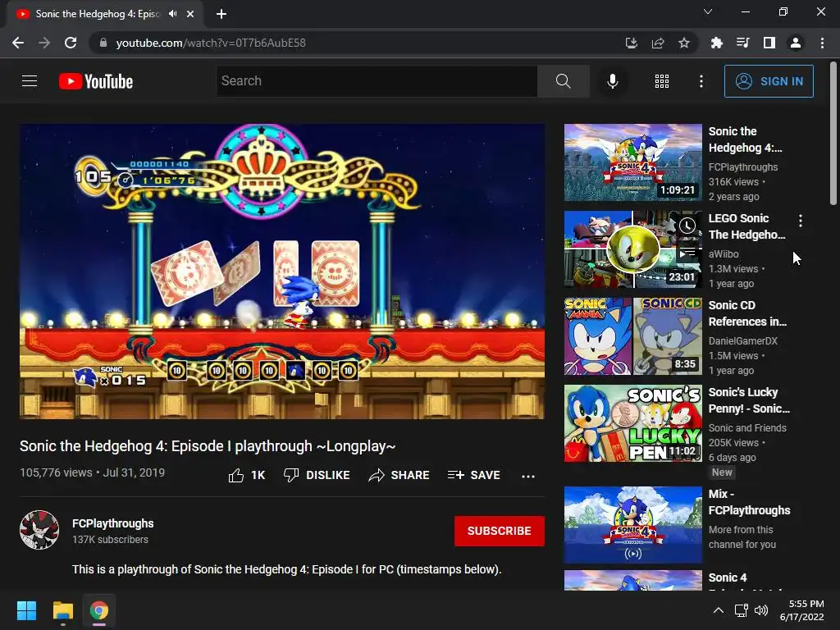
Task: Open more actions ellipsis under video
Action: coord(527,476)
